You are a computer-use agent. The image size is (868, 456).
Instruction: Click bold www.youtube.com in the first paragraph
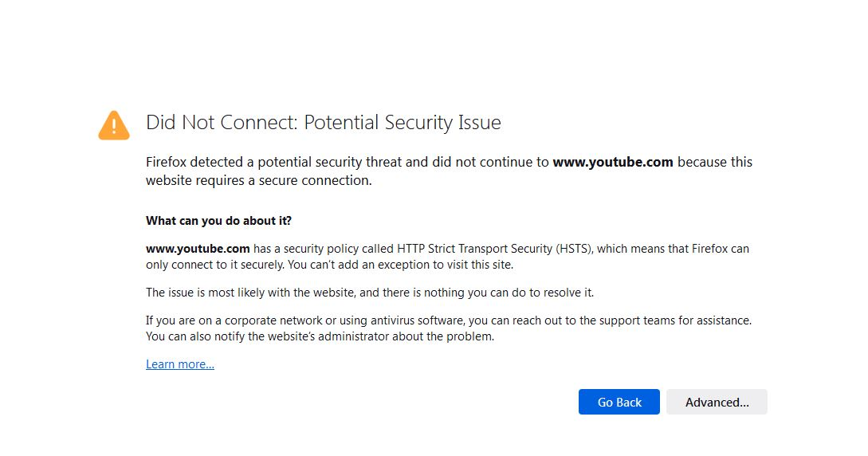pyautogui.click(x=613, y=162)
